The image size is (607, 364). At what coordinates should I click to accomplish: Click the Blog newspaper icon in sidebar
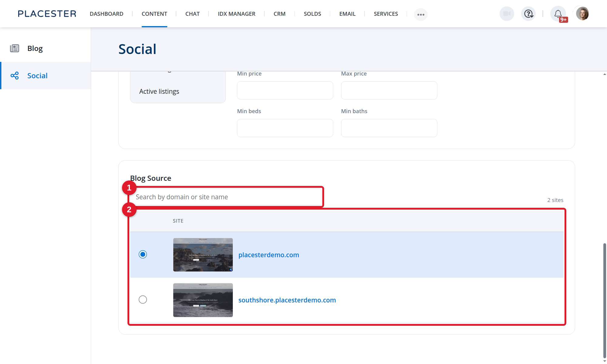(15, 48)
